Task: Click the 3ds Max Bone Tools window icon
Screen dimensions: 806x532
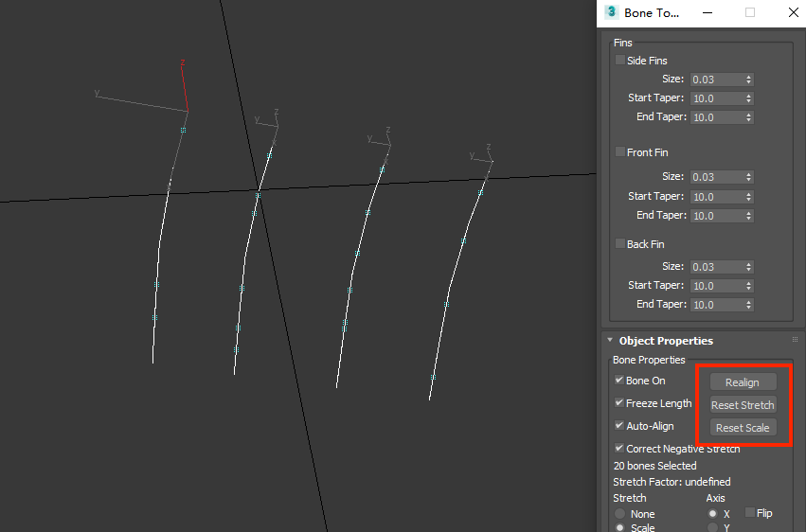Action: tap(611, 11)
